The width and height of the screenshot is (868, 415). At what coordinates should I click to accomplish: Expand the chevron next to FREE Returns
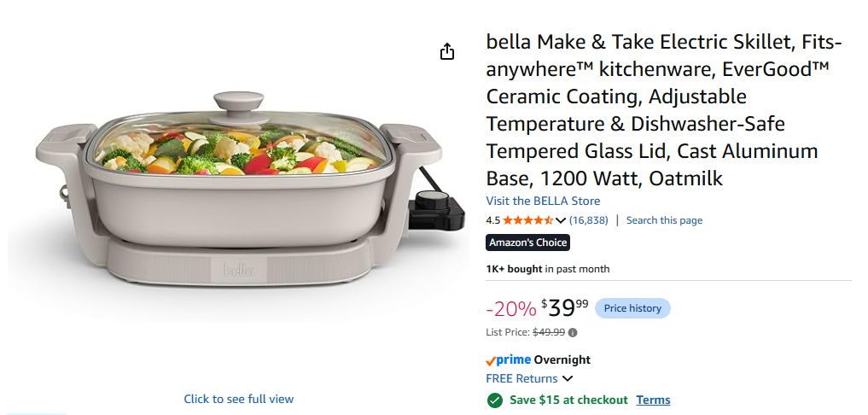point(568,379)
